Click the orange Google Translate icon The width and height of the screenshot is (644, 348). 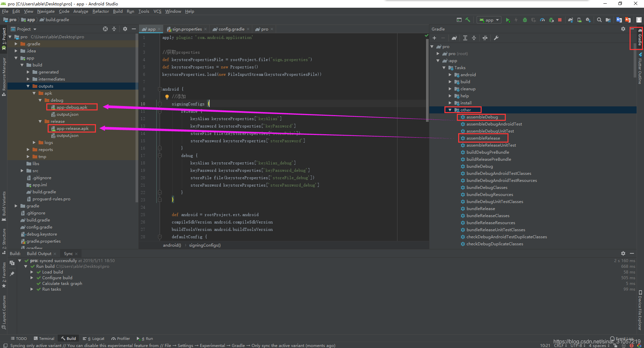coord(628,20)
